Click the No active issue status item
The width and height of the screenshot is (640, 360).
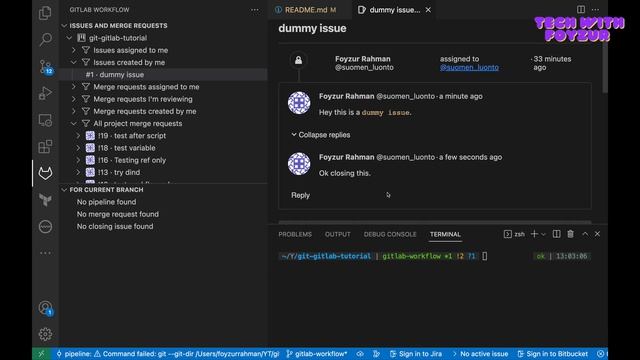tap(480, 354)
